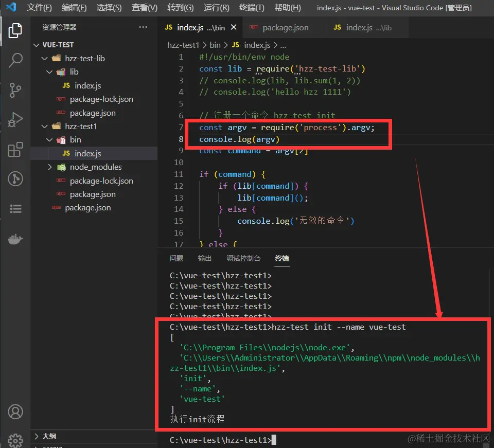Image resolution: width=494 pixels, height=448 pixels.
Task: Switch to the index.js ...\lib tab
Action: [x=367, y=28]
